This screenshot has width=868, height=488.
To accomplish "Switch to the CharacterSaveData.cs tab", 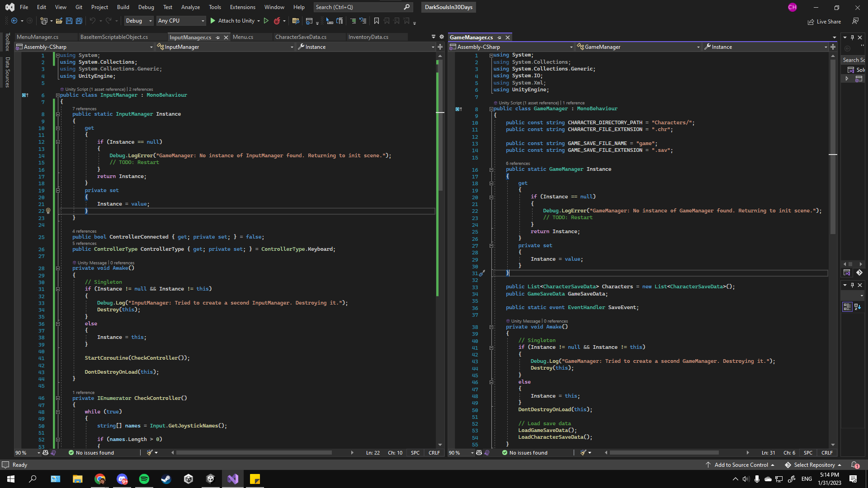I will pyautogui.click(x=301, y=37).
